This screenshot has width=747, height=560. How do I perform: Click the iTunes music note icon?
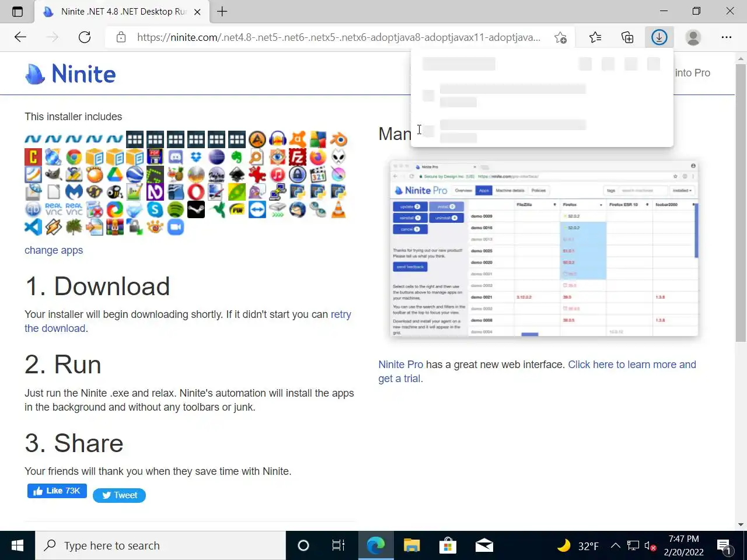[277, 174]
